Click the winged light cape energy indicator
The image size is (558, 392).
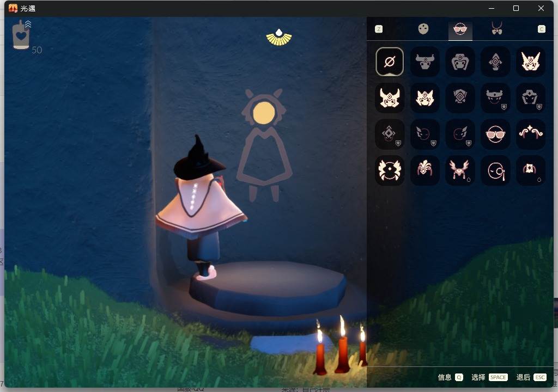[x=279, y=38]
